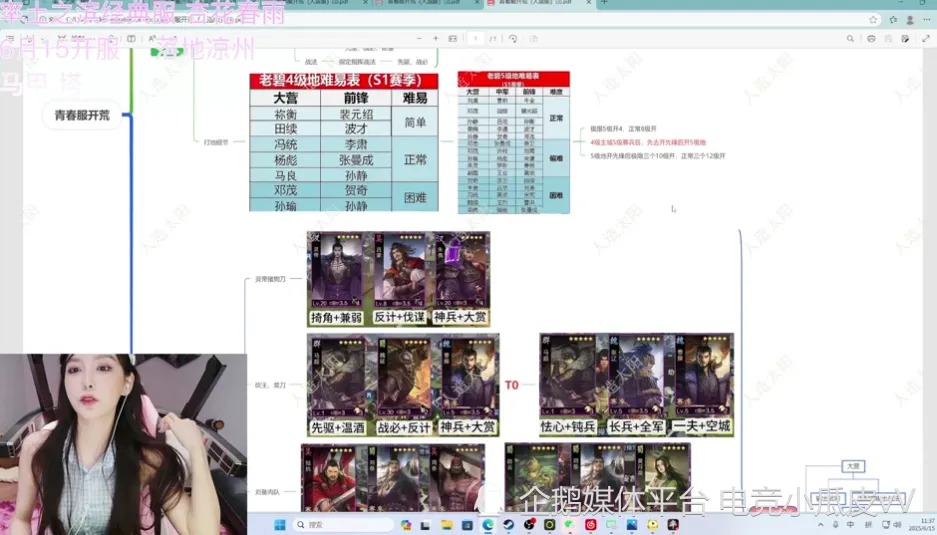Viewport: 937px width, 535px height.
Task: Open File Explorer from the taskbar
Action: [446, 525]
